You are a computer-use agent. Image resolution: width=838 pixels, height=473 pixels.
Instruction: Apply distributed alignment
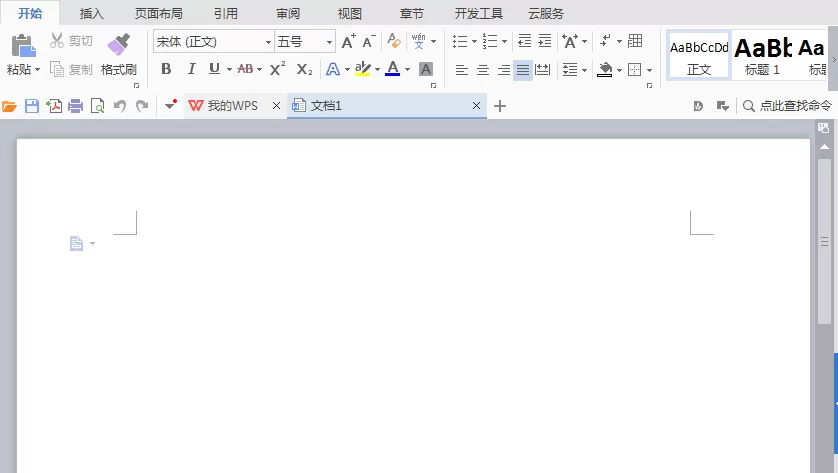[542, 69]
